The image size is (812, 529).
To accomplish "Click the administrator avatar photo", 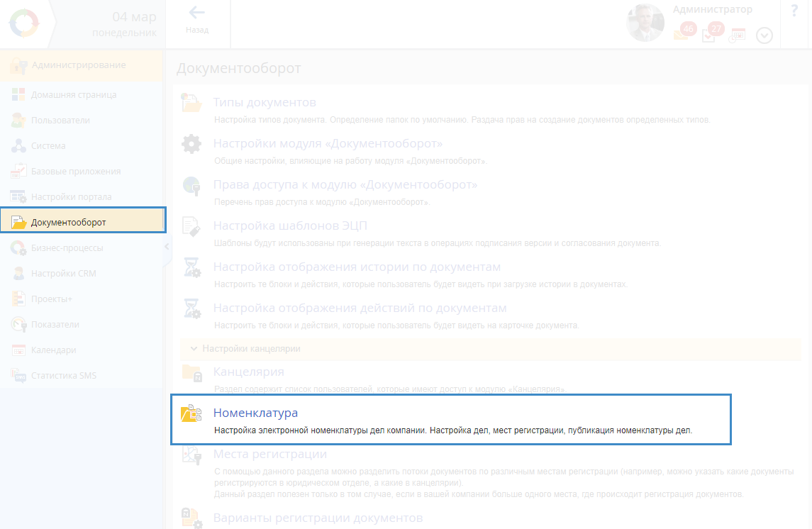I will pos(645,23).
